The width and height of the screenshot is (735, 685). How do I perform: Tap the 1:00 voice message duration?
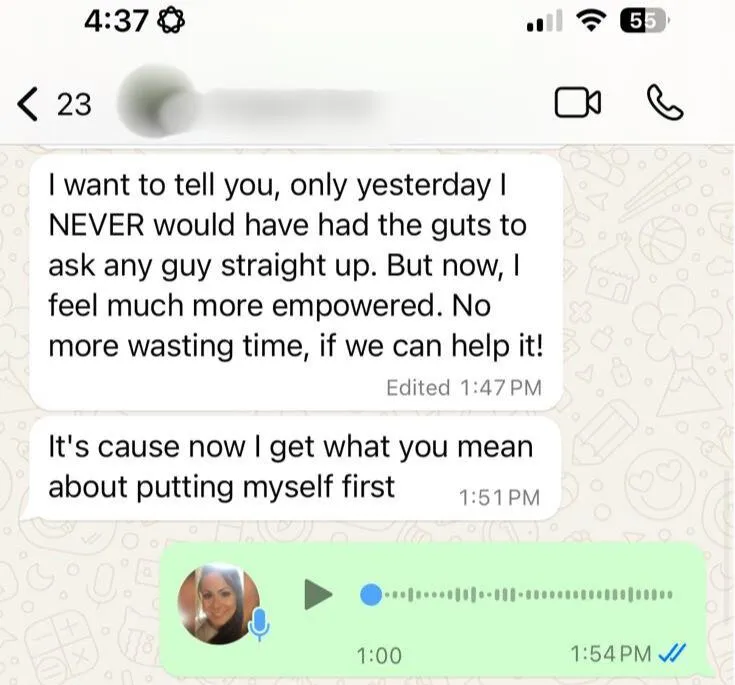pyautogui.click(x=379, y=655)
